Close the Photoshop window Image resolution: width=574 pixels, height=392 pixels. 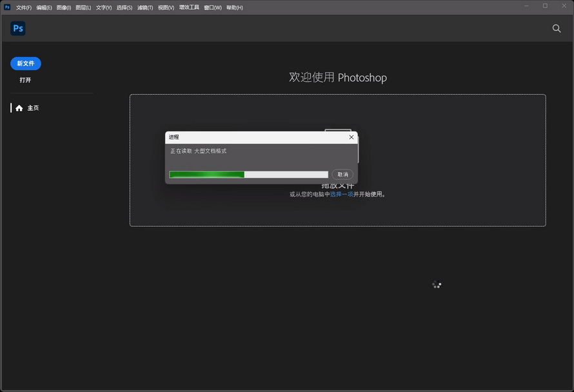click(x=564, y=6)
